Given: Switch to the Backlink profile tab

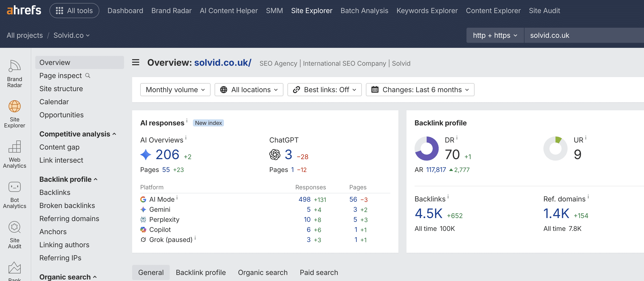Looking at the screenshot, I should pyautogui.click(x=201, y=272).
